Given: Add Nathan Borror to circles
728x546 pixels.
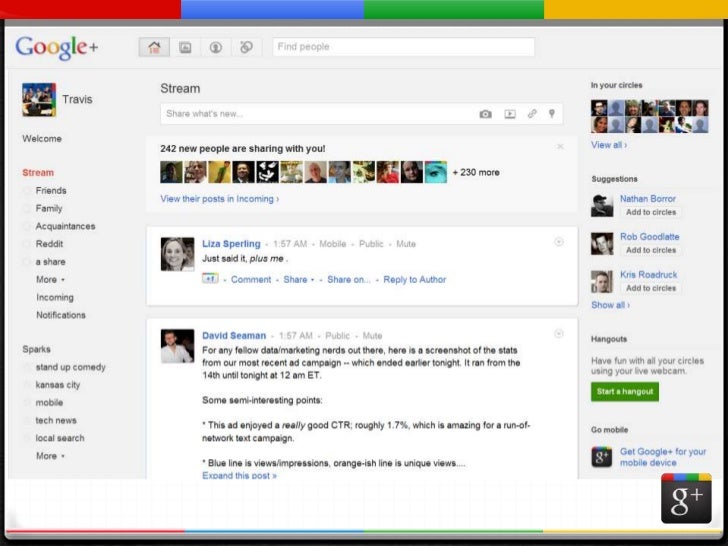Looking at the screenshot, I should pyautogui.click(x=650, y=212).
